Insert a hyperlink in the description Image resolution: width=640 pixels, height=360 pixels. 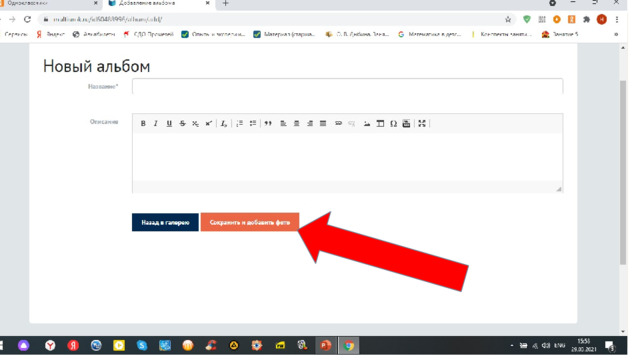(338, 123)
